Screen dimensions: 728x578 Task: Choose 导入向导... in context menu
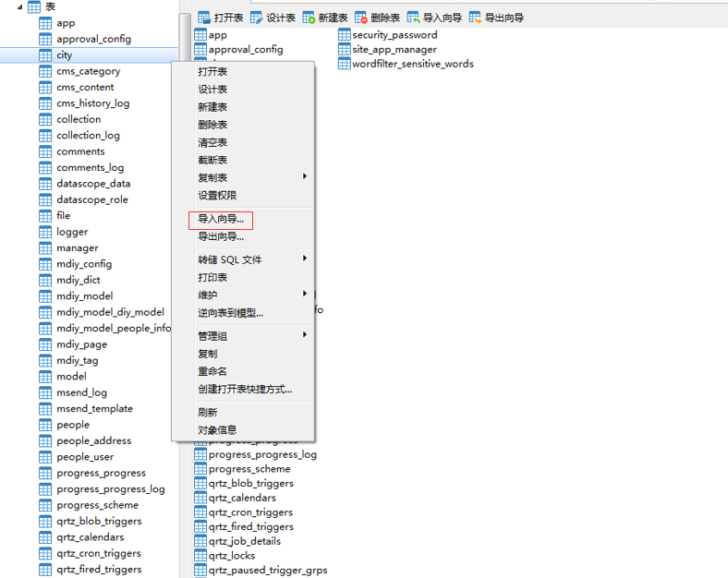(x=221, y=220)
